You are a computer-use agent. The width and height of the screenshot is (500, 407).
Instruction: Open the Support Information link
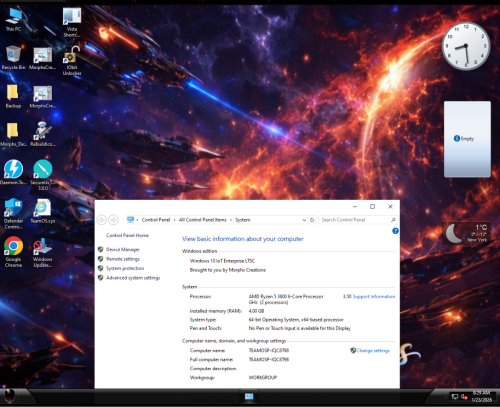pos(374,296)
